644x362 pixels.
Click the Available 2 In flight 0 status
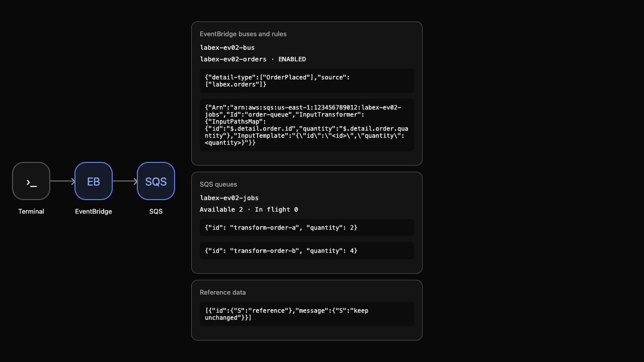[249, 210]
